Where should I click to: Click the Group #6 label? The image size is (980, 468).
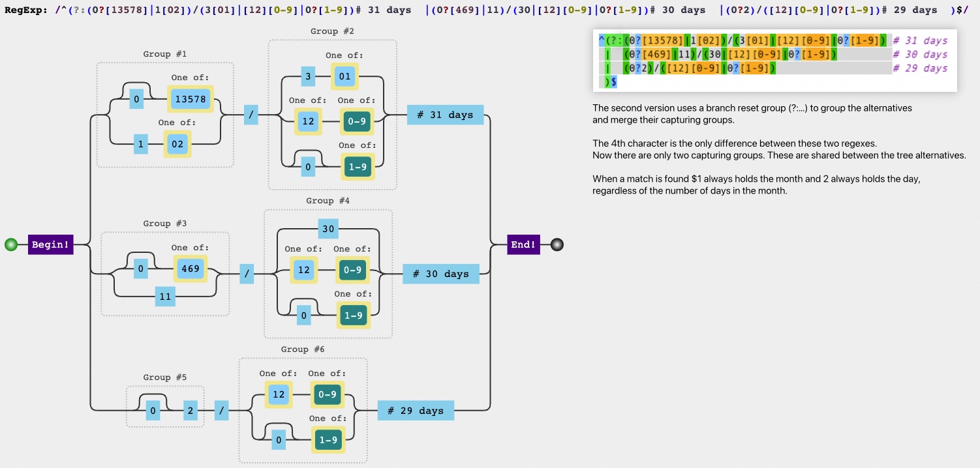coord(303,349)
